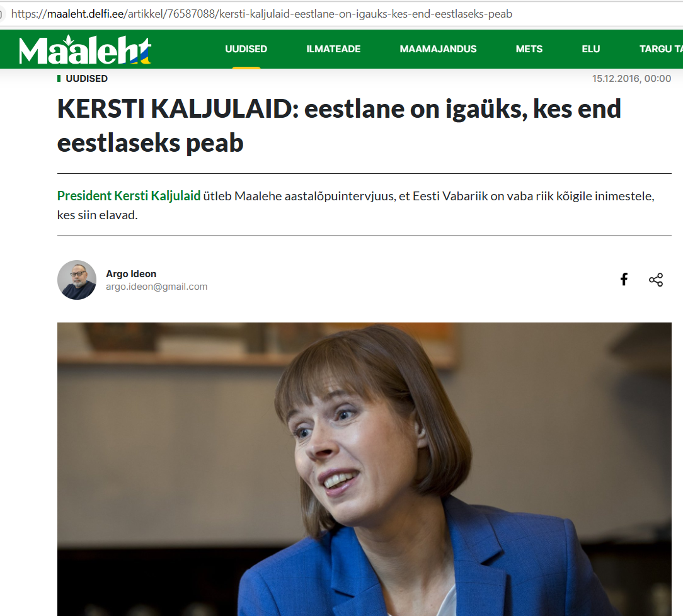Open Argo Ideon's author avatar
The image size is (683, 616).
pos(77,280)
